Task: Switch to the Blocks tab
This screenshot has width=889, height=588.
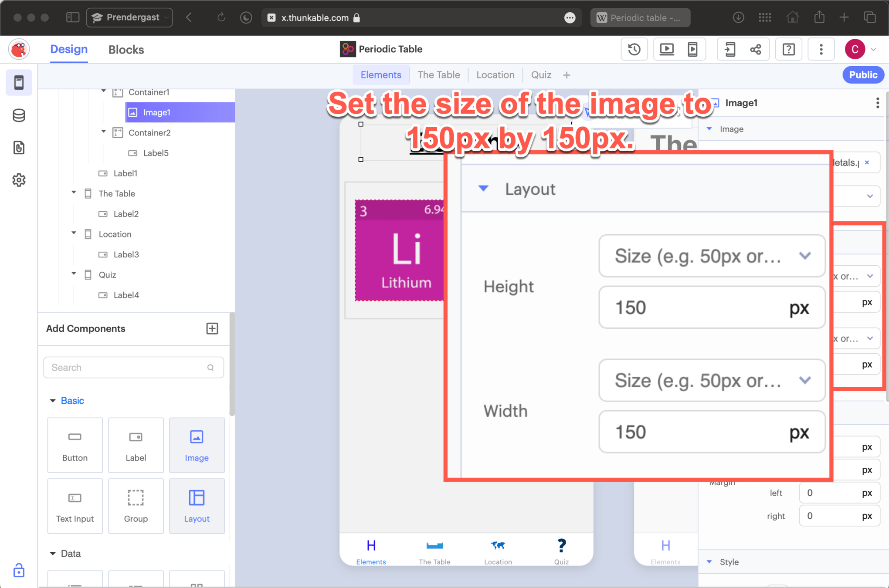Action: point(126,50)
